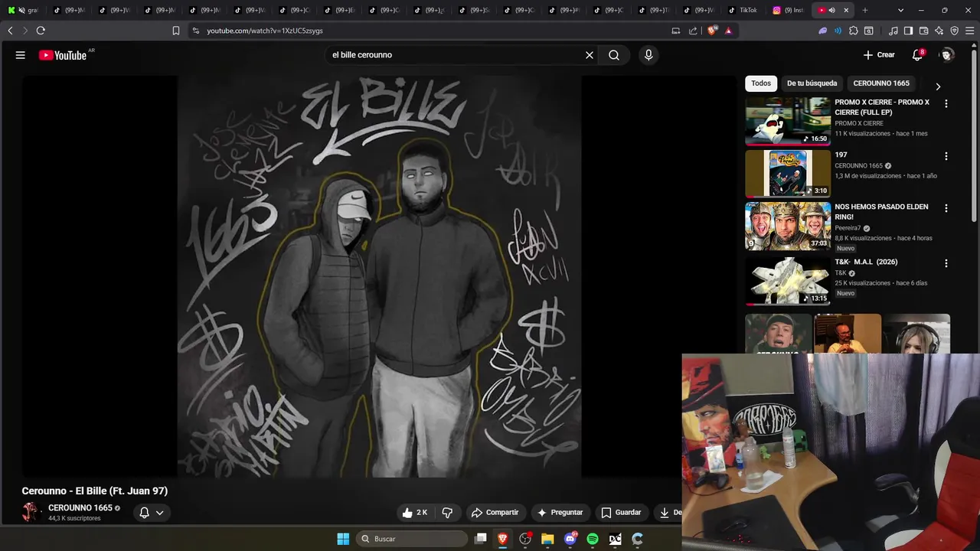Click the Buscar taskbar search box
980x551 pixels.
click(412, 539)
